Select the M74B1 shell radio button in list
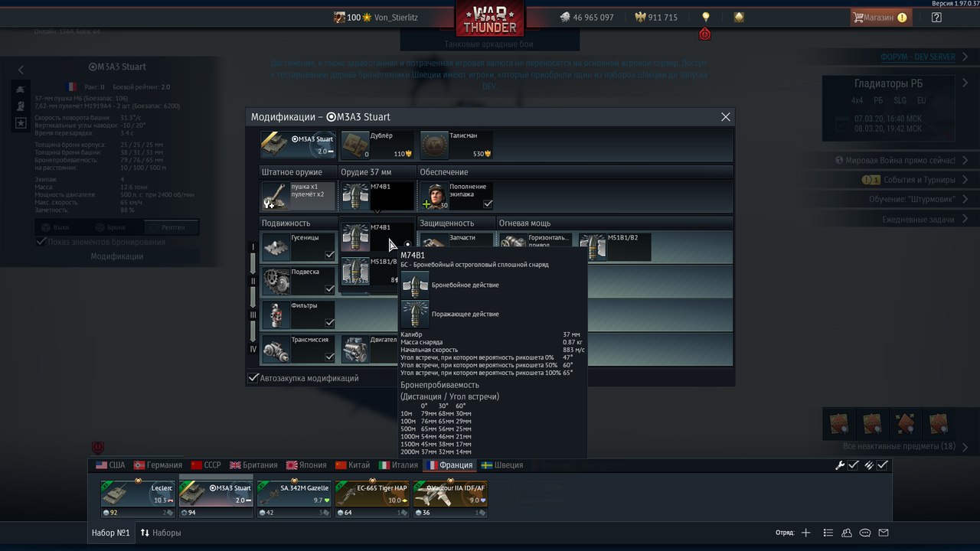 point(407,245)
